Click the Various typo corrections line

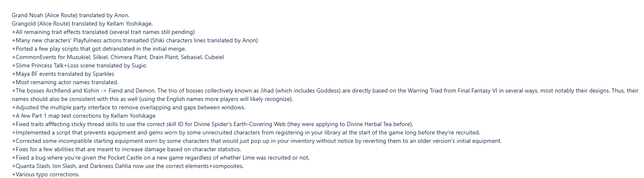[46, 174]
